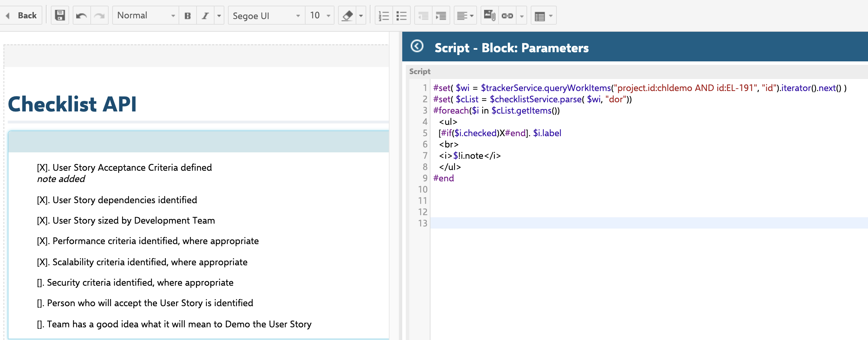Click the #end line in the script
This screenshot has width=868, height=340.
(x=444, y=178)
